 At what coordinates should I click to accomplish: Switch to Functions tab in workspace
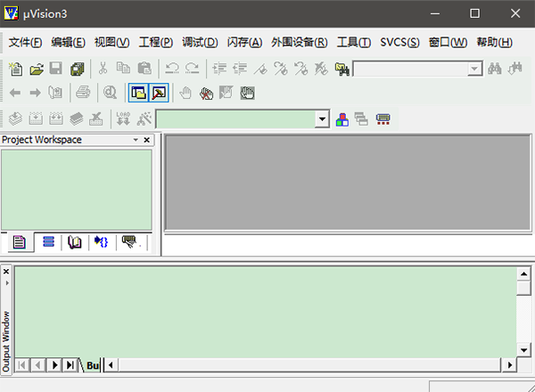101,242
